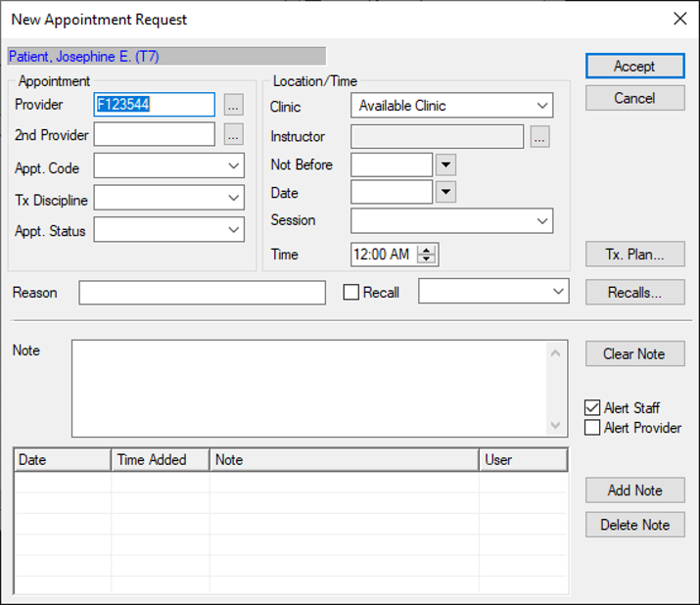The height and width of the screenshot is (605, 700).
Task: Increase the Time value with up spinner
Action: [427, 250]
